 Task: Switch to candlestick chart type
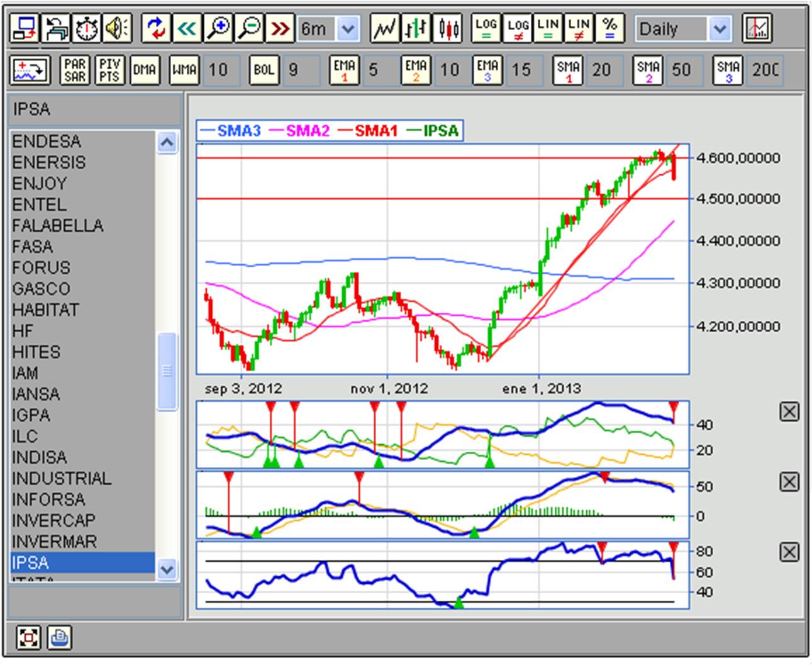[x=448, y=28]
